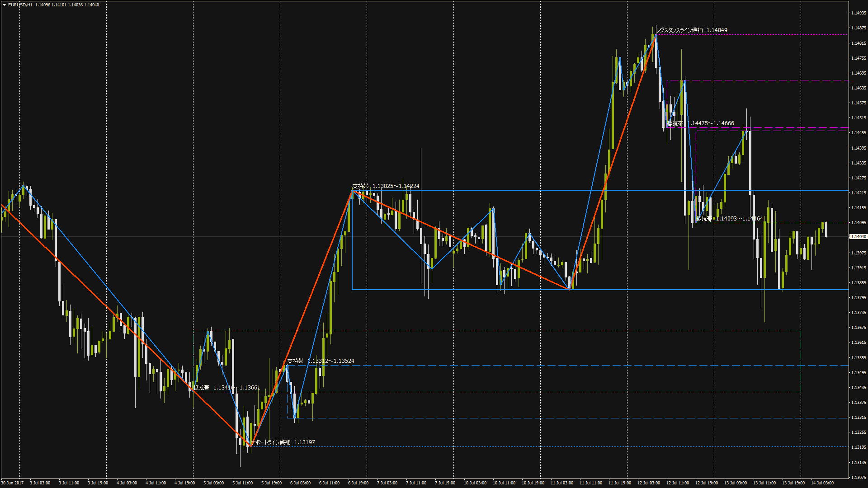Click the 抵抗帯 1.14475~1.14666 label
Image resolution: width=868 pixels, height=488 pixels.
point(701,123)
